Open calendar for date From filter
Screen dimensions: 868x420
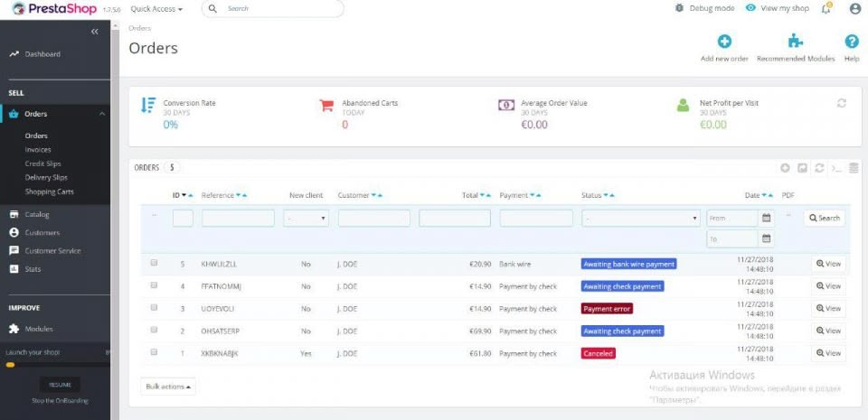click(x=766, y=218)
